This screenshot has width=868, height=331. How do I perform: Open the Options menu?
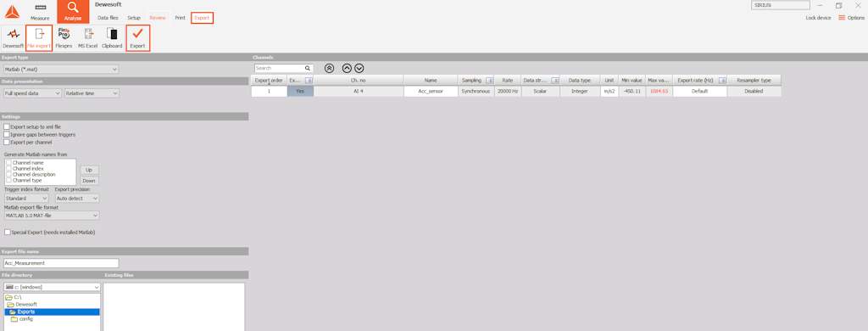(x=851, y=18)
